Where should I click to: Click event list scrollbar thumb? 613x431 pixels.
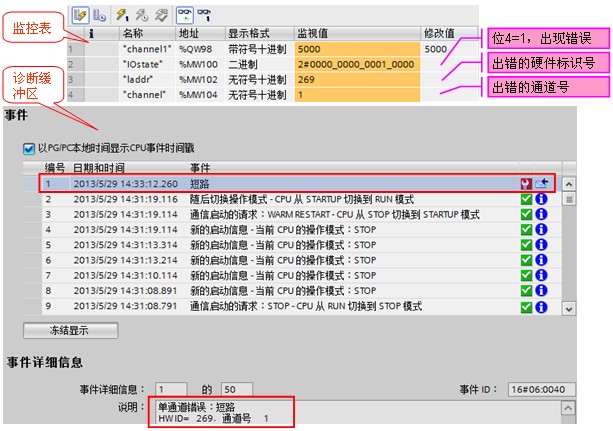[x=569, y=199]
